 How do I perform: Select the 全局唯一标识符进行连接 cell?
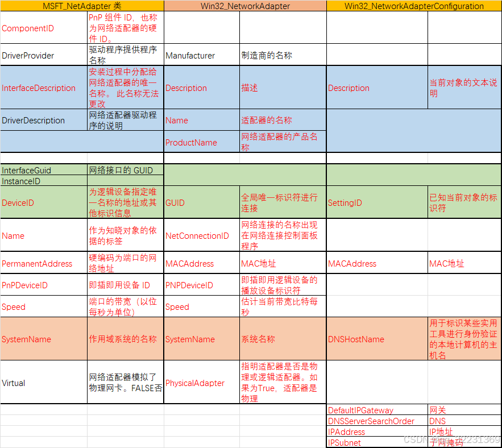[x=283, y=202]
